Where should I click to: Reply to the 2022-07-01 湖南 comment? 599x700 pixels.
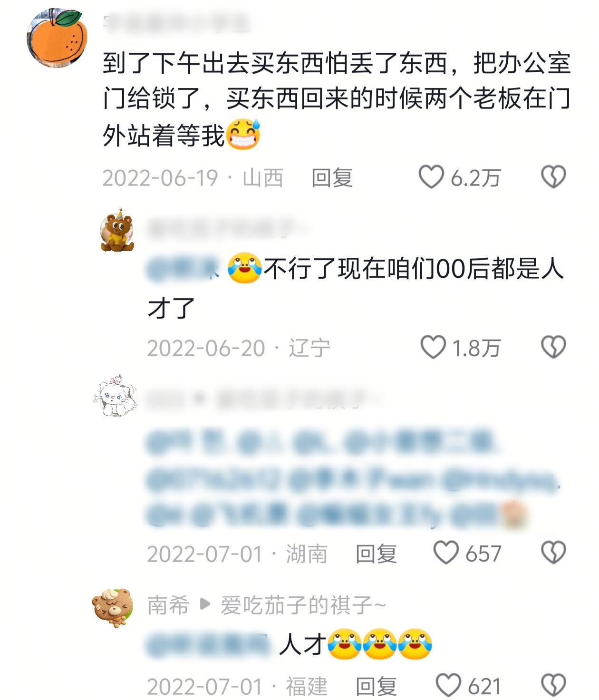(376, 554)
